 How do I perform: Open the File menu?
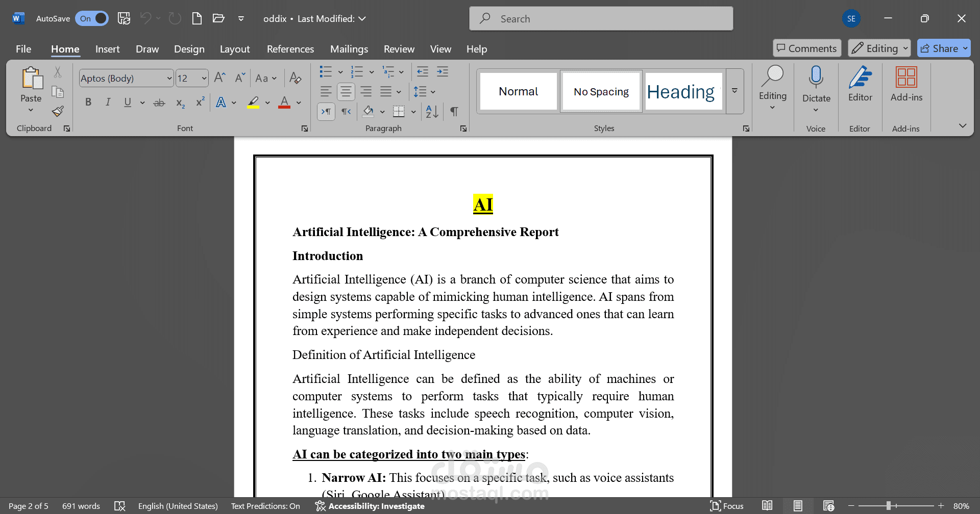(23, 49)
